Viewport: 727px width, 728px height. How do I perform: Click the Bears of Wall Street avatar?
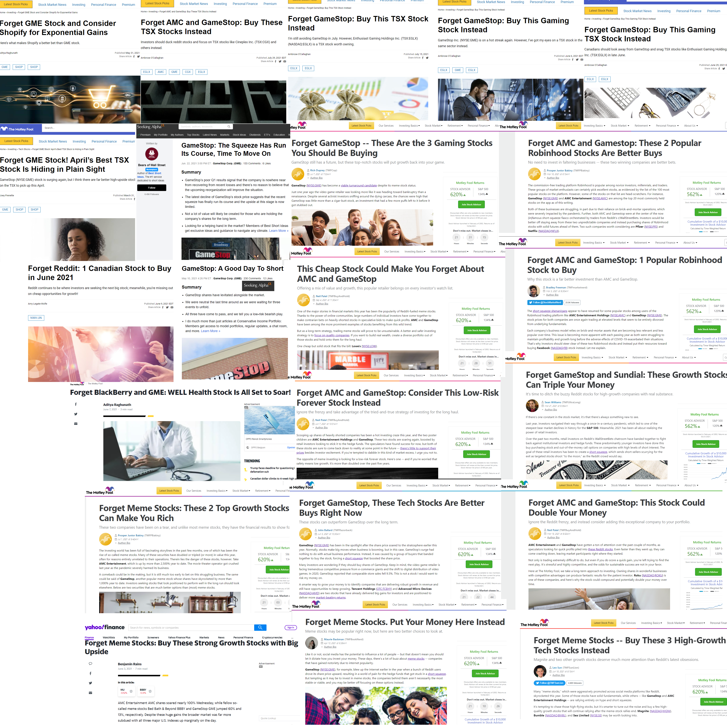click(x=152, y=154)
